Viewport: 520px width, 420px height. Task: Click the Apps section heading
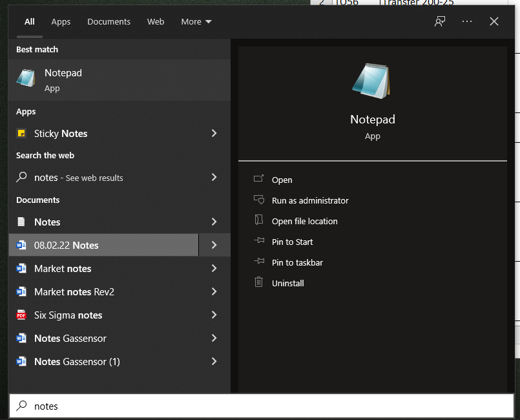coord(26,112)
